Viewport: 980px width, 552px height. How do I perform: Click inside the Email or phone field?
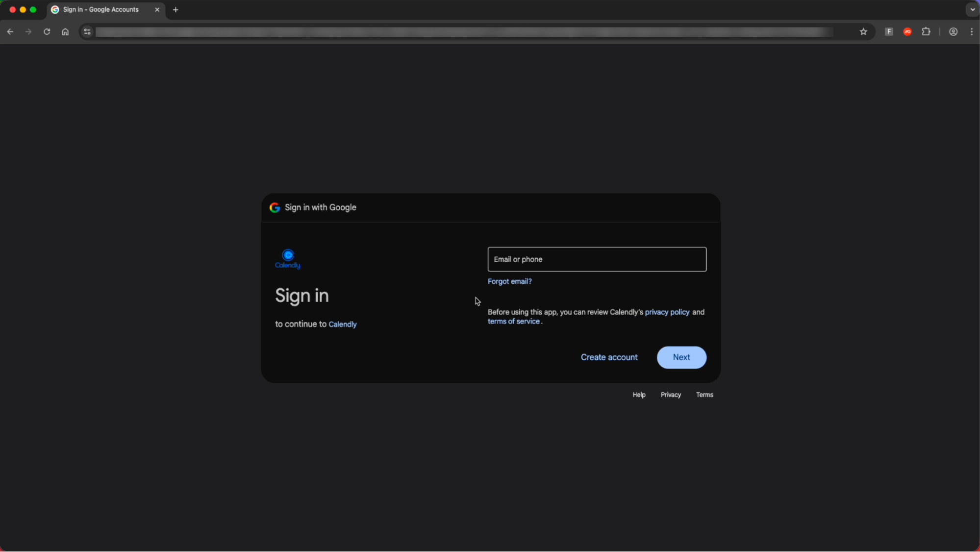(x=596, y=259)
